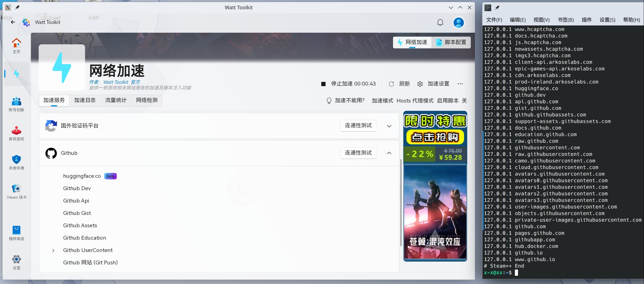Switch to 网络检测 tab

point(147,100)
